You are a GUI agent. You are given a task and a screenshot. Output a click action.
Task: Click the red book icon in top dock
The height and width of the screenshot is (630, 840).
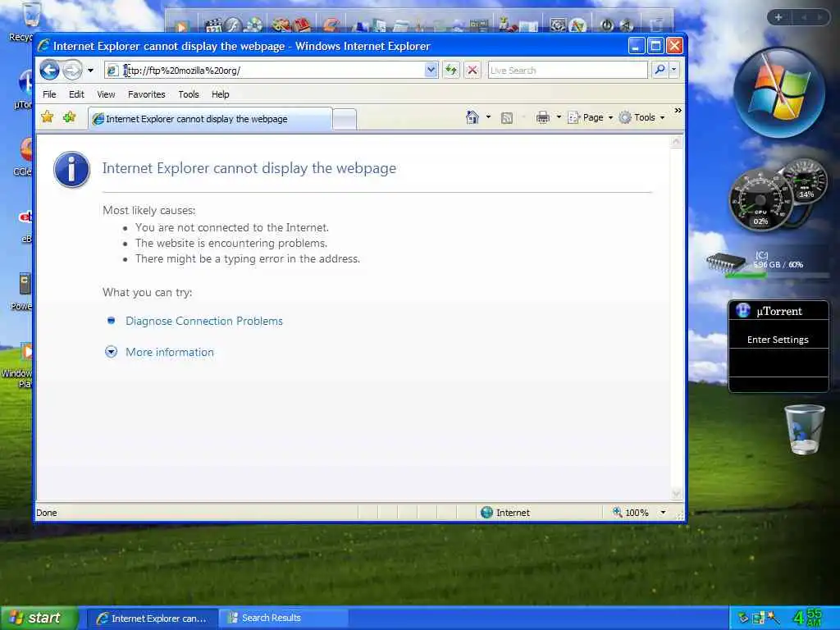pyautogui.click(x=302, y=25)
